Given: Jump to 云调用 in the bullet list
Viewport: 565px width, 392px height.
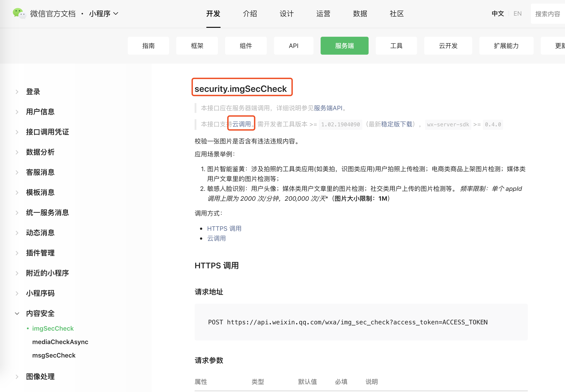Looking at the screenshot, I should pos(216,239).
